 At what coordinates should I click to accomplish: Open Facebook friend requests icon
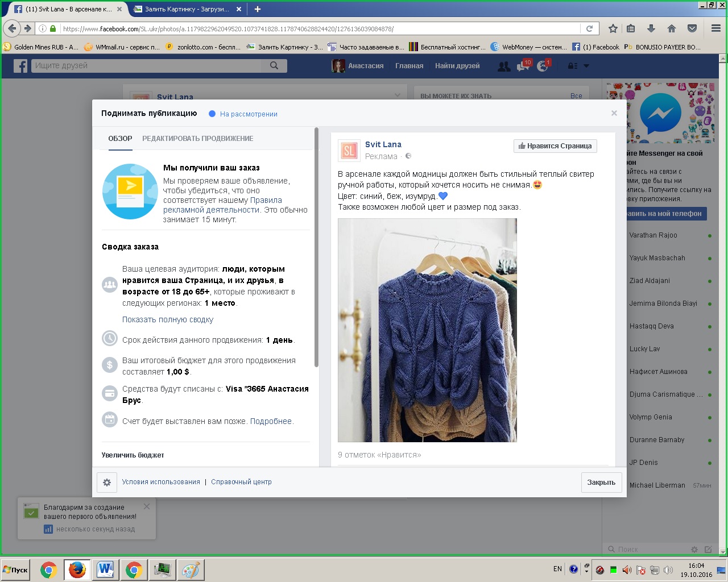pyautogui.click(x=504, y=66)
